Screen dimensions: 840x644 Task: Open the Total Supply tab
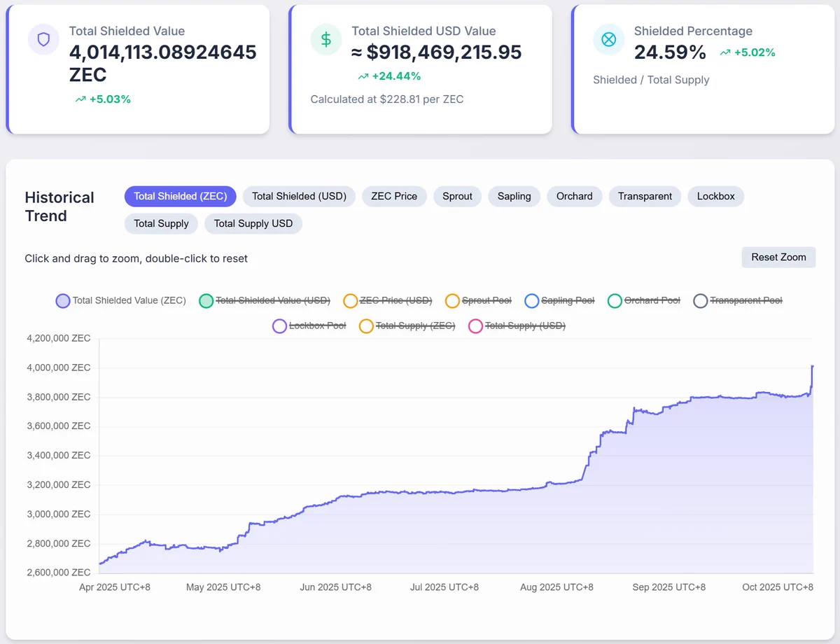click(162, 223)
